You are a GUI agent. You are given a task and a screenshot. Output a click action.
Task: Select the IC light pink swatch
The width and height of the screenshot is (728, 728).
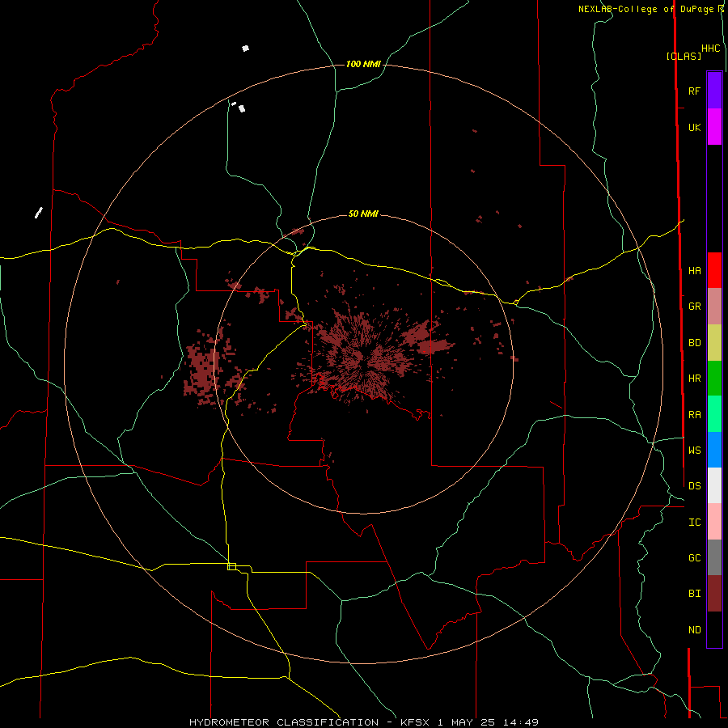714,522
